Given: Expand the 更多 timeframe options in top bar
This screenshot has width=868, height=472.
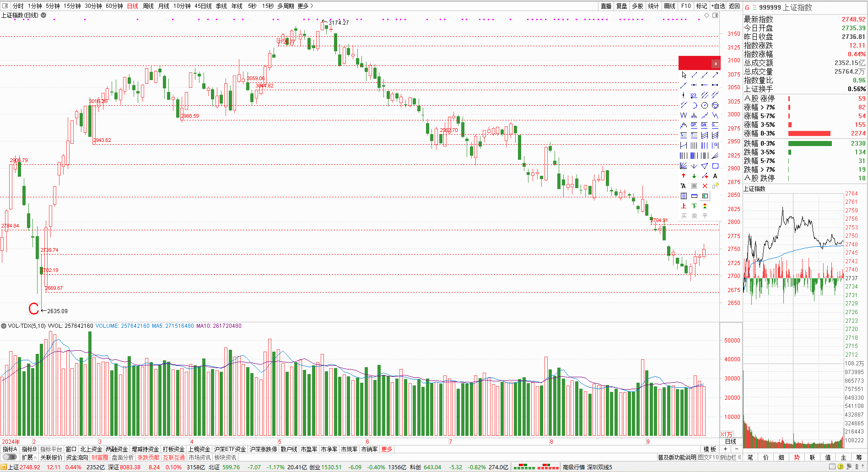Looking at the screenshot, I should [x=305, y=6].
